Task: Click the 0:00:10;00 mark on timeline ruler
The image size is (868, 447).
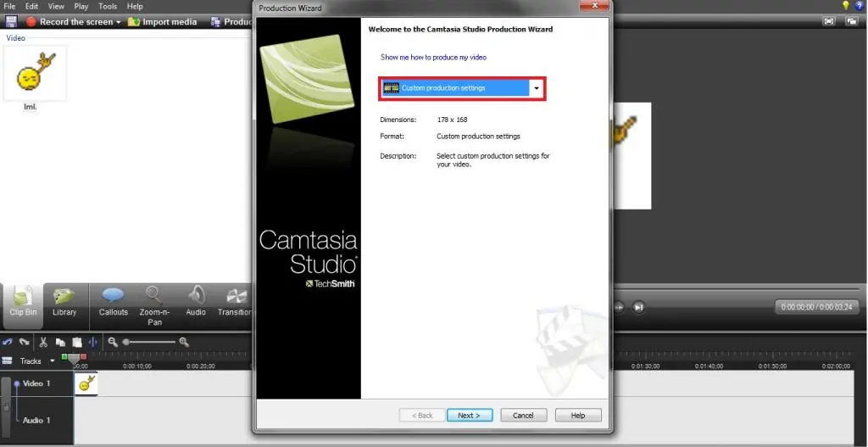Action: tap(136, 366)
